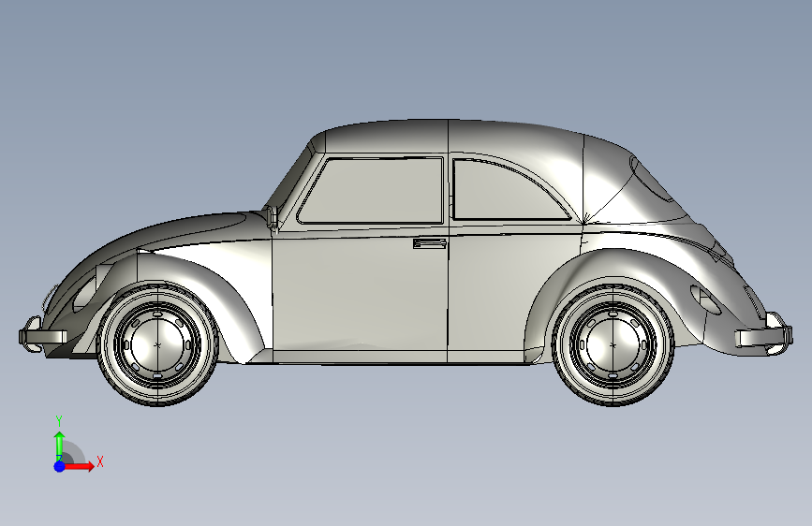
Task: Click the green Y axis arrow of the triad
Action: (60, 446)
